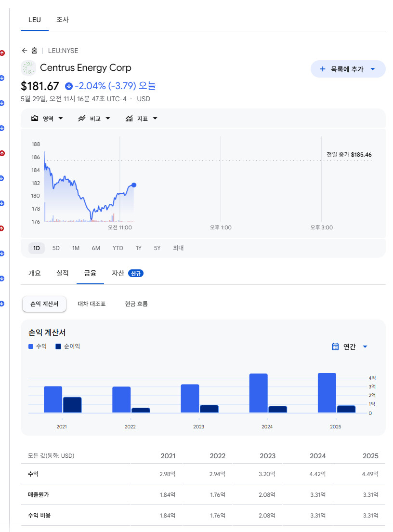
Task: Click the current price dot on chart
Action: click(134, 185)
